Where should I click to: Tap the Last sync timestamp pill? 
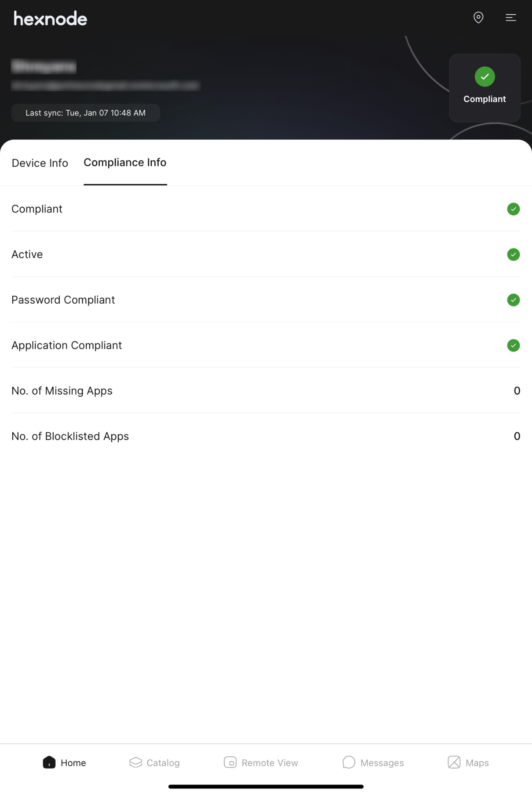(86, 113)
